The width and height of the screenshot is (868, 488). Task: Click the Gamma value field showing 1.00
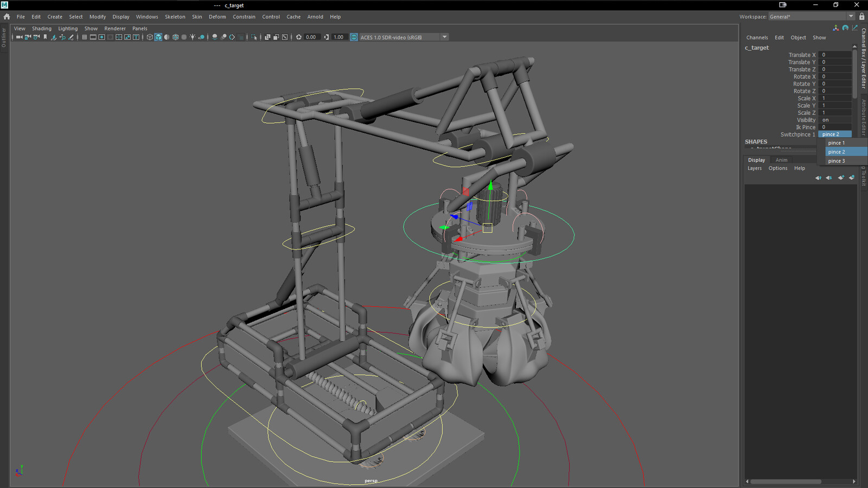point(339,37)
